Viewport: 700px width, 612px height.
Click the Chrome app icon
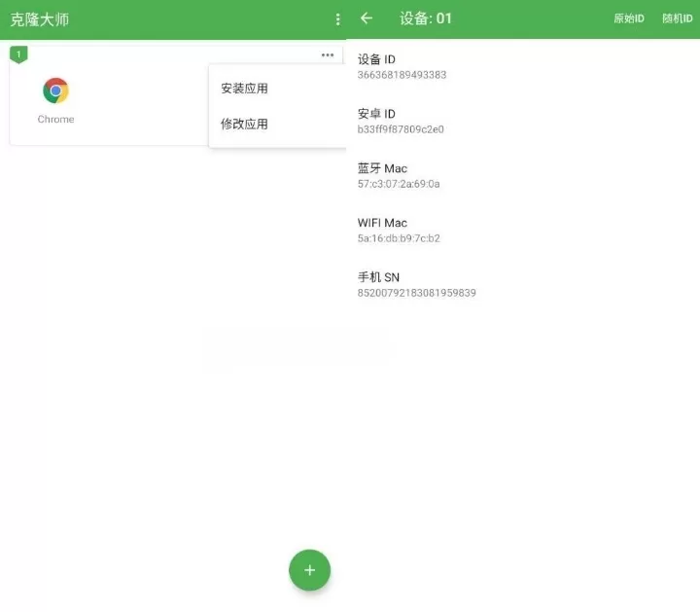click(x=55, y=90)
